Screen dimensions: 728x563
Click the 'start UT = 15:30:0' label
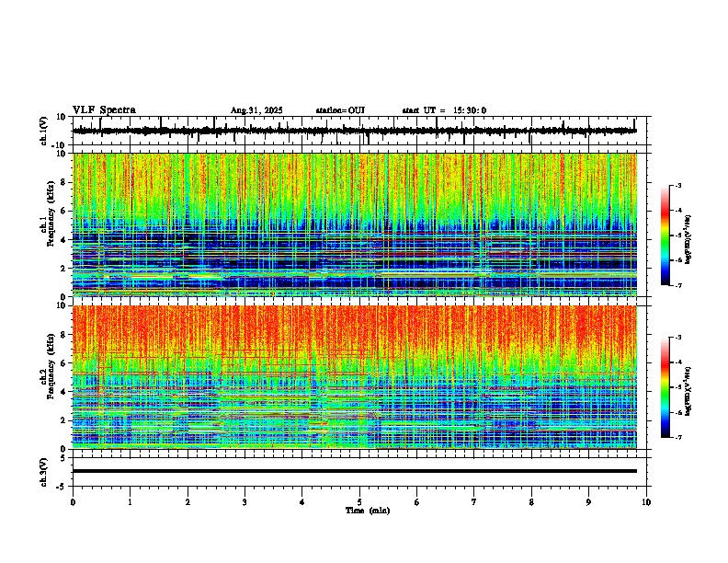pos(444,110)
